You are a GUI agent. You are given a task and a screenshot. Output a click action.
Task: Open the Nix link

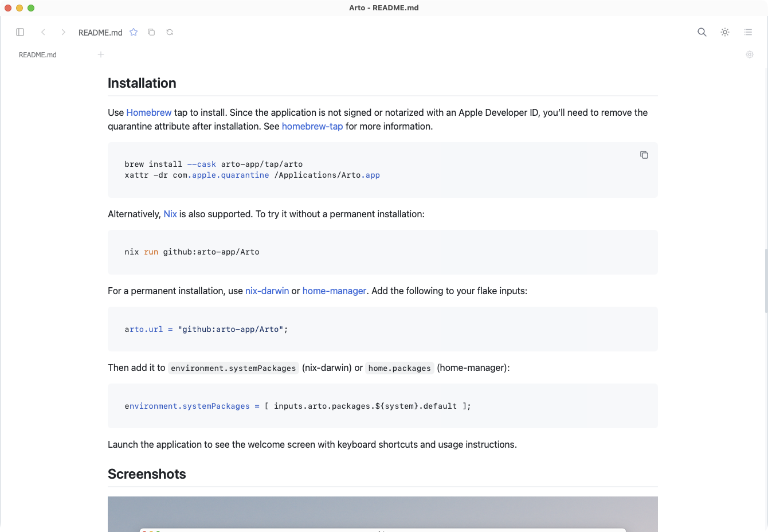pyautogui.click(x=170, y=214)
